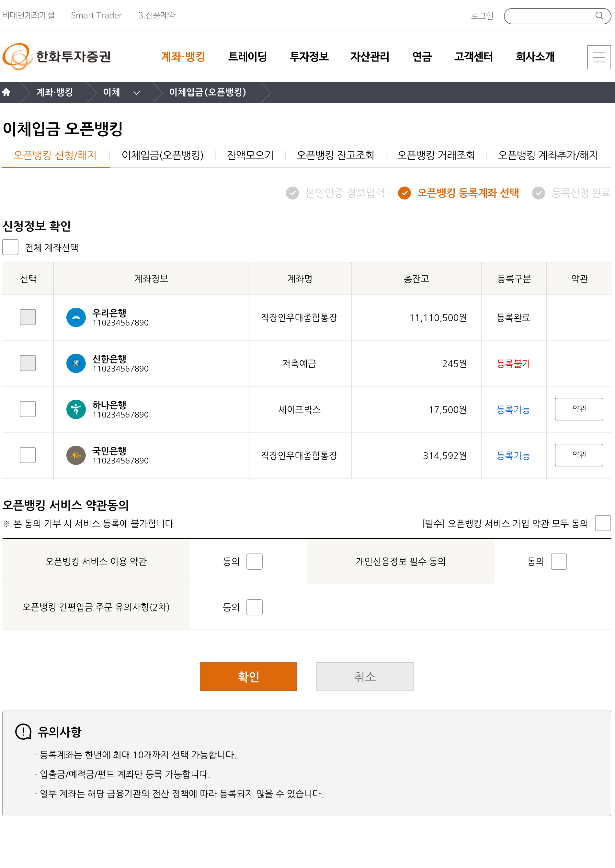Switch to 오픈뱅킹 신청/해지 tab
Screen dimensions: 615x868
pos(55,155)
